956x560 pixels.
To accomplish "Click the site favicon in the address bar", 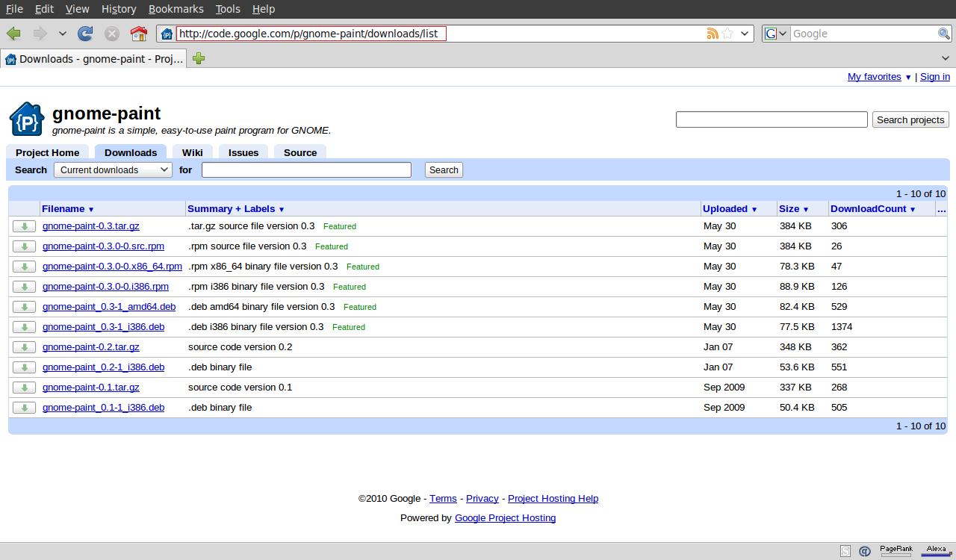I will pos(167,34).
